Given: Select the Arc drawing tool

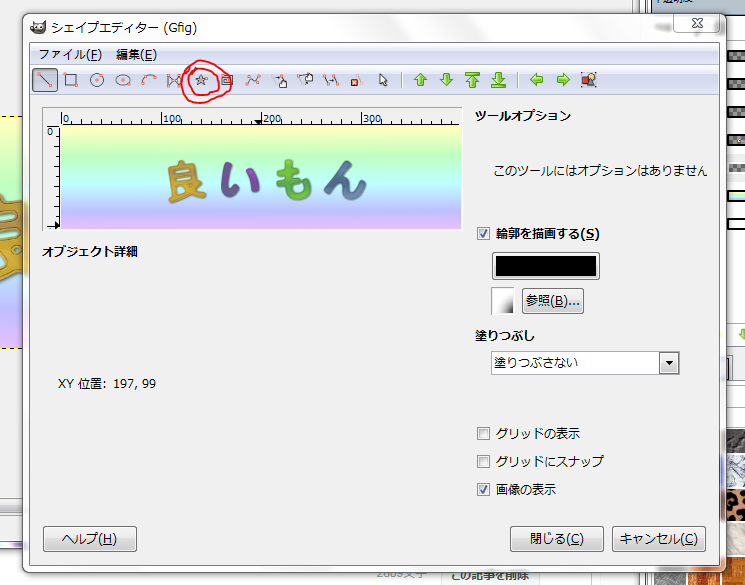Looking at the screenshot, I should click(x=149, y=80).
